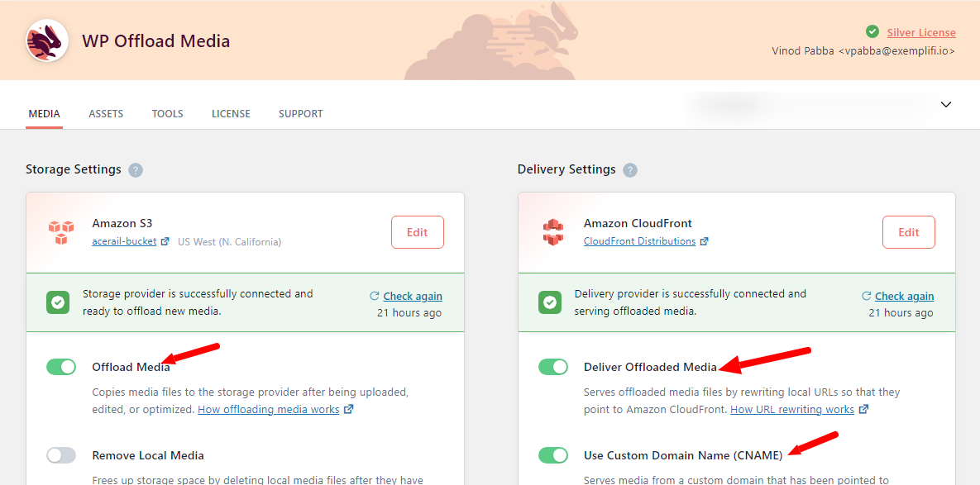This screenshot has height=485, width=980.
Task: Open How URL rewriting works link
Action: (792, 410)
